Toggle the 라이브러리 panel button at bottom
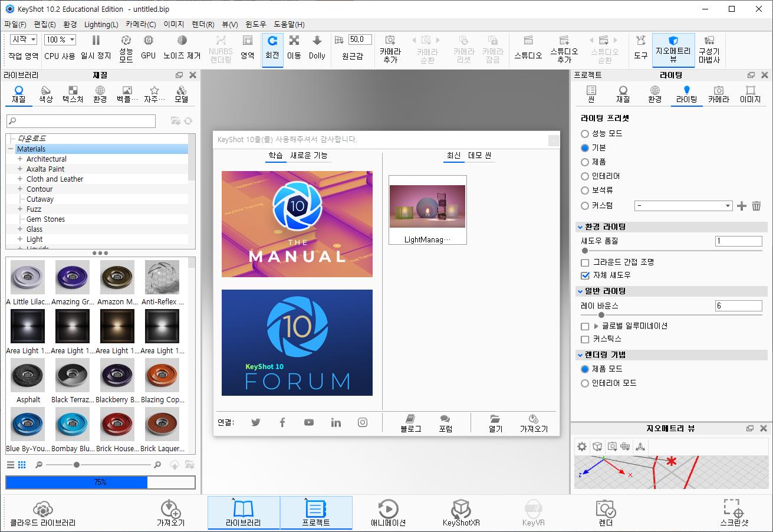Screen dimensions: 773x532 pyautogui.click(x=244, y=513)
